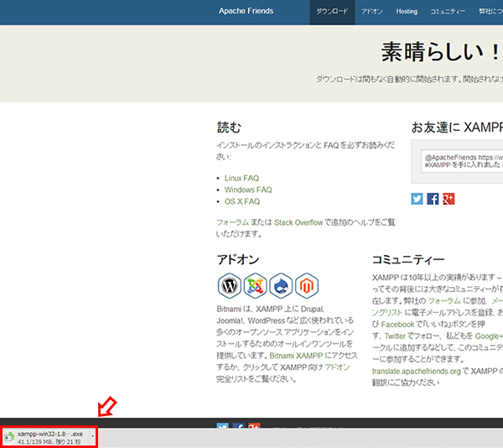Visit the Bitnami XAMPP link
This screenshot has width=503, height=448.
point(296,356)
